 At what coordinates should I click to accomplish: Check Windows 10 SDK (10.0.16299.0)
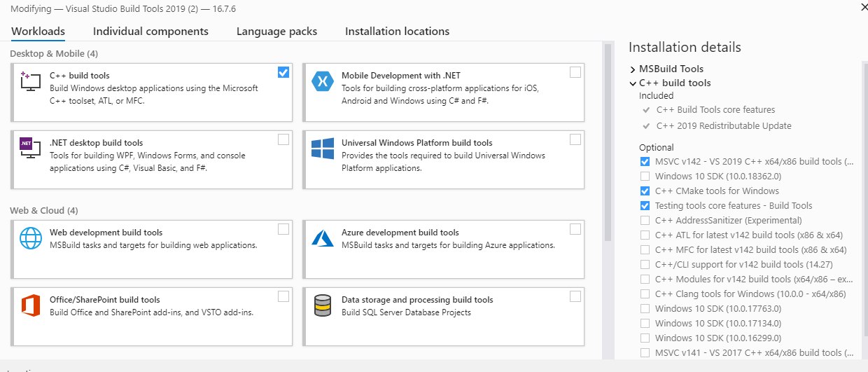[645, 338]
